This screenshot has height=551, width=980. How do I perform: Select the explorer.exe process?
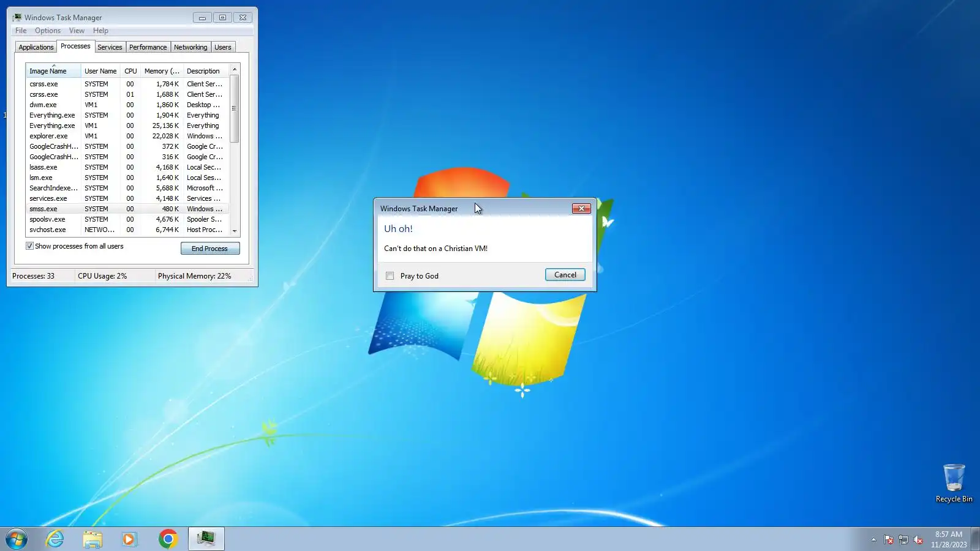click(x=127, y=136)
